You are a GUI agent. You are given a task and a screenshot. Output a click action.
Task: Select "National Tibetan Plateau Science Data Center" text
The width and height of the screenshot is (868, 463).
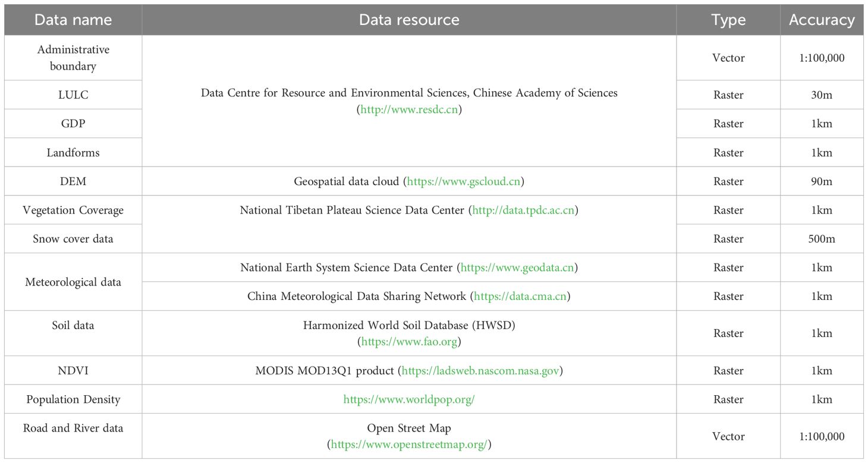point(353,210)
